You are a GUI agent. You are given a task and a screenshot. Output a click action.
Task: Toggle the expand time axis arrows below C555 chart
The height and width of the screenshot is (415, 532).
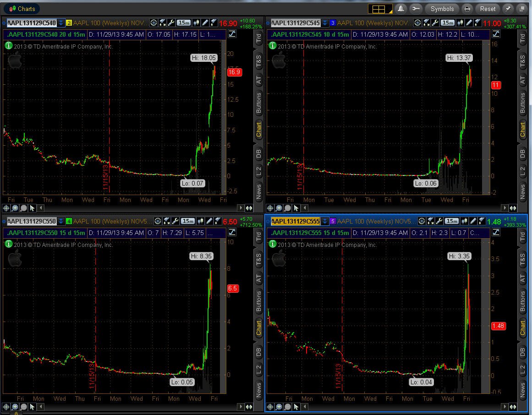click(x=513, y=406)
